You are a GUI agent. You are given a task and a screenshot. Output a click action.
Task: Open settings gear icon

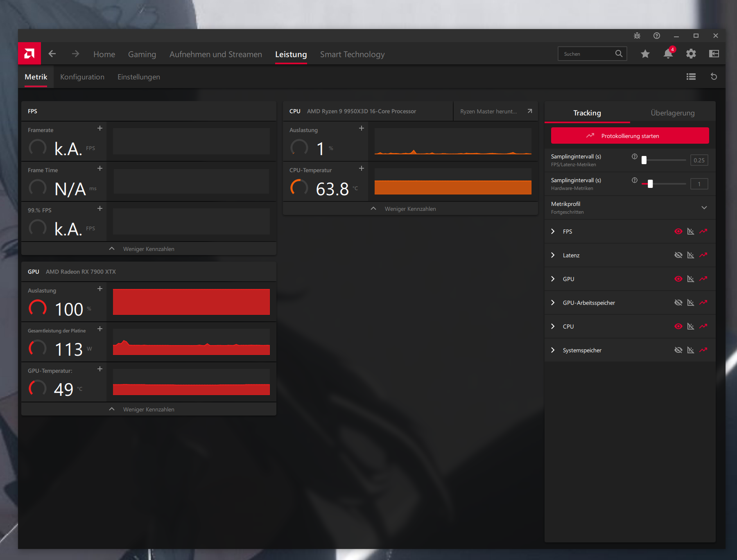point(691,54)
